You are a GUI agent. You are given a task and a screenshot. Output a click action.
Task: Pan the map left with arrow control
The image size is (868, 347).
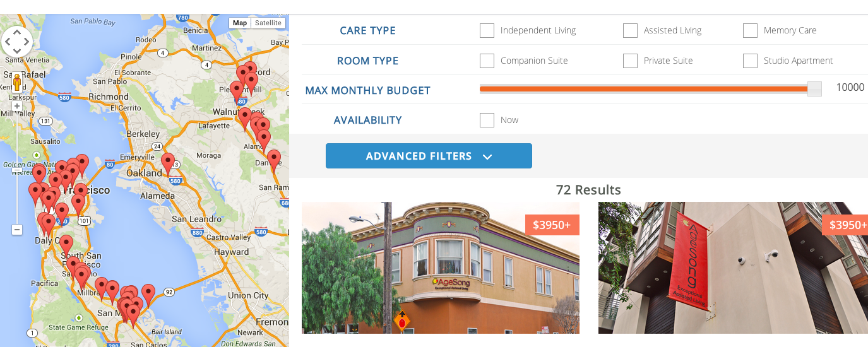(8, 42)
